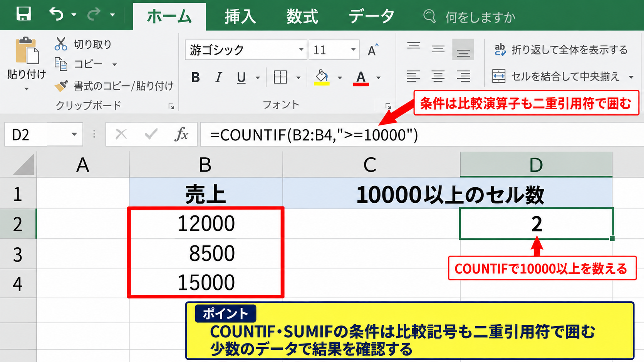Toggle 折り返して全体を表示する wrap text

tap(561, 50)
